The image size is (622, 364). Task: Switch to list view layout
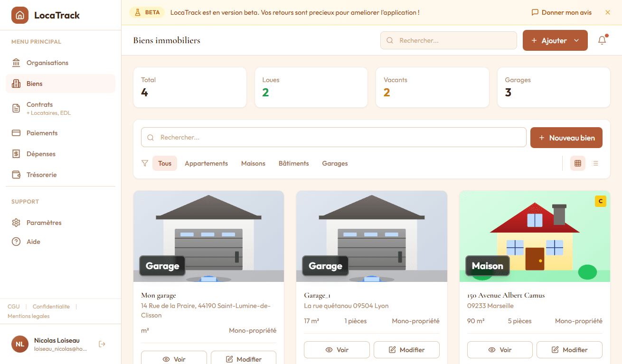click(595, 163)
